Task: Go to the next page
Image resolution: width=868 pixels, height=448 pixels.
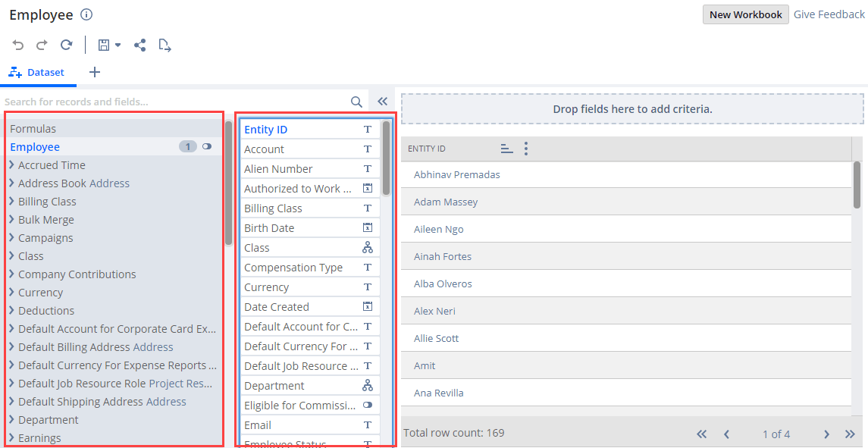Action: (826, 434)
